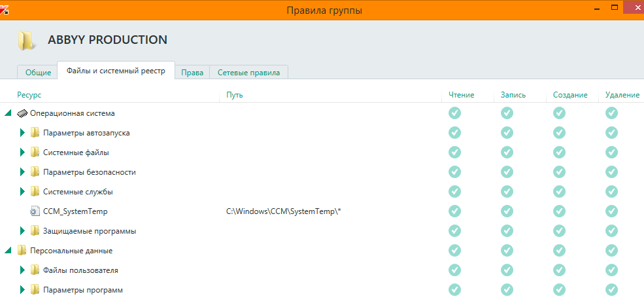Click the Запись column header
This screenshot has width=644, height=305.
tap(513, 95)
